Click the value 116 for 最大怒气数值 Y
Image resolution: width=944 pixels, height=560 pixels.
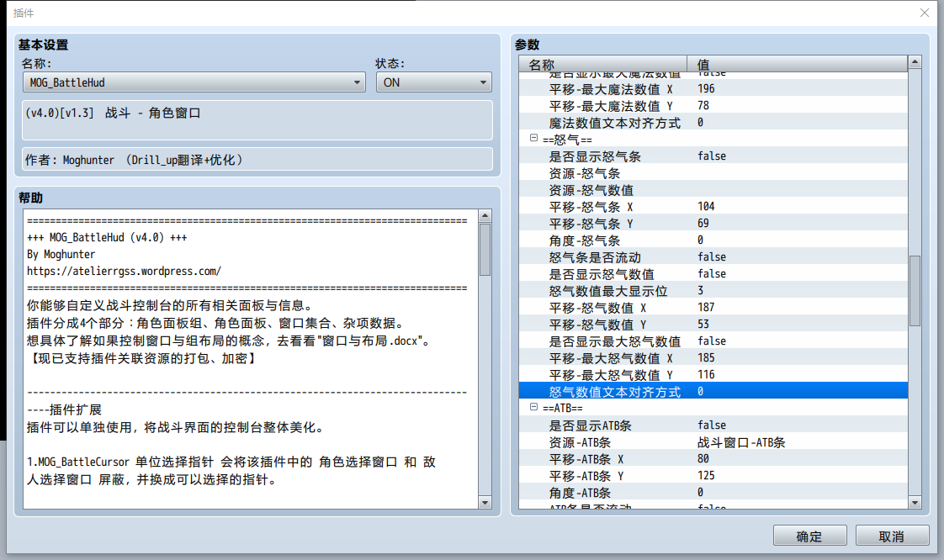coord(706,375)
